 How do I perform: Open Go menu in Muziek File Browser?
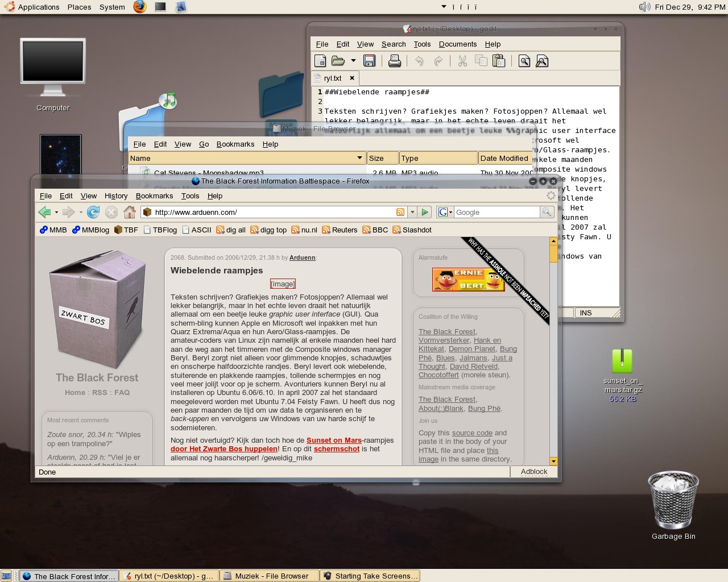(x=204, y=144)
